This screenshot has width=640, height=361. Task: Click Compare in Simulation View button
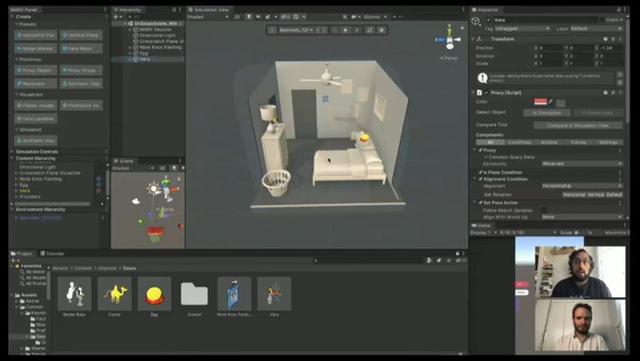(578, 125)
